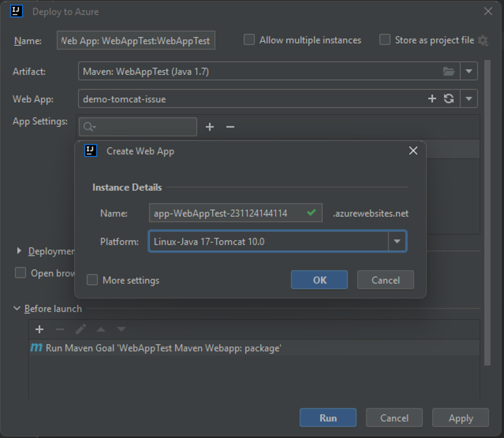
Task: Click OK in Create Web App dialog
Action: tap(319, 280)
